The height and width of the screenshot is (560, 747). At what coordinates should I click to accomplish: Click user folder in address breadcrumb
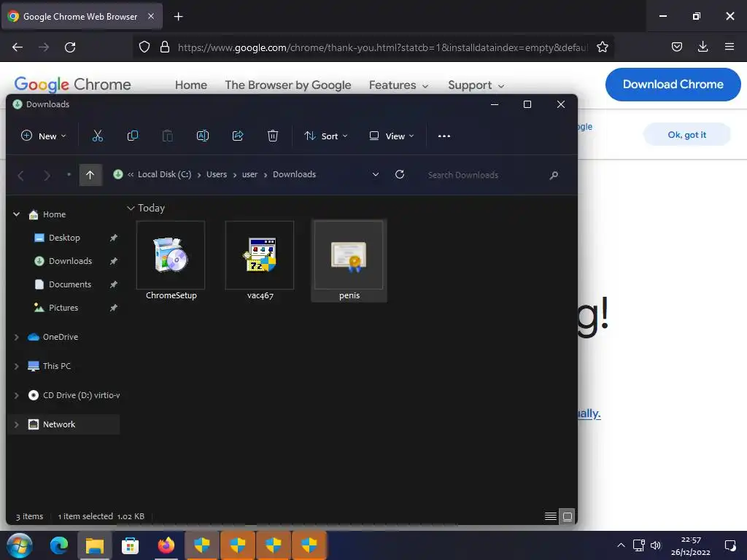pyautogui.click(x=249, y=174)
